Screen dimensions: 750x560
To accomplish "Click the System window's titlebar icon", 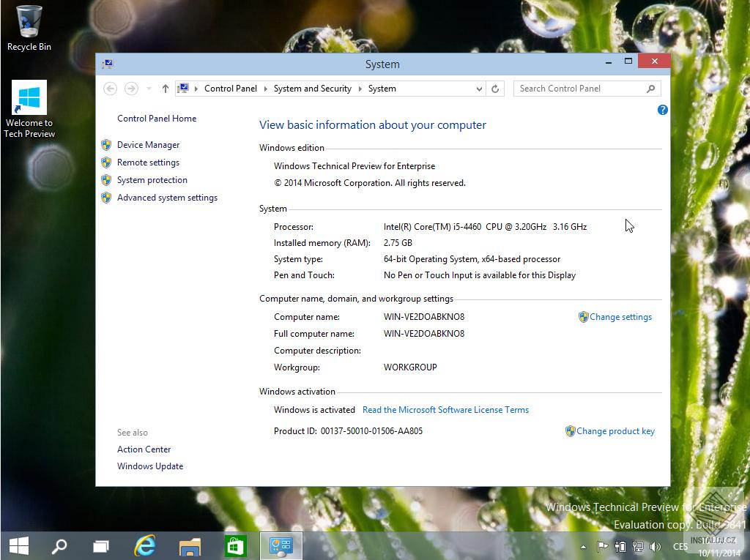I will pos(107,64).
